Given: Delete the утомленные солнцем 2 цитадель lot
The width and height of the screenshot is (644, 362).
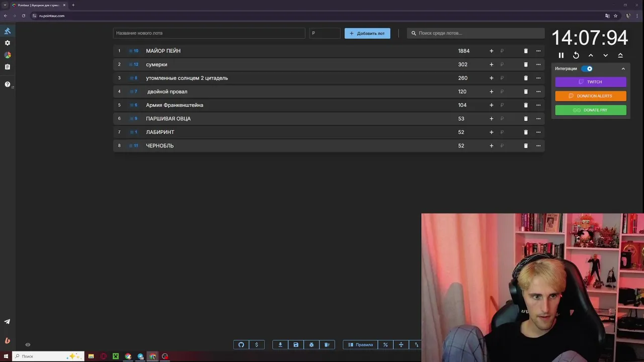Looking at the screenshot, I should [526, 78].
